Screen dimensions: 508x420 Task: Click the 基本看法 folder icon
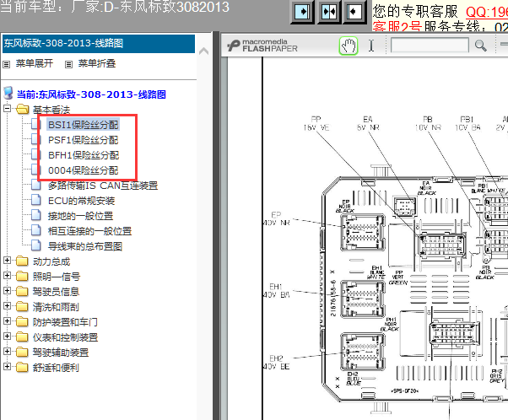click(22, 109)
